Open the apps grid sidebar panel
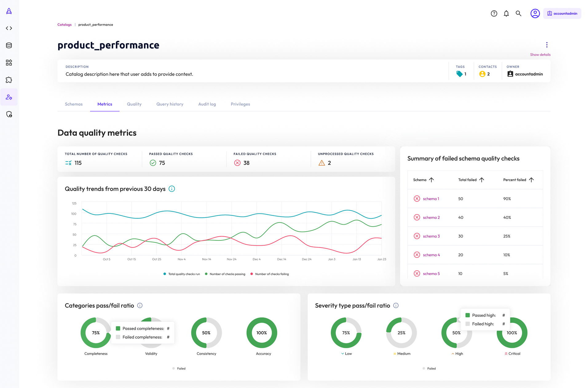The height and width of the screenshot is (388, 588). (x=9, y=63)
